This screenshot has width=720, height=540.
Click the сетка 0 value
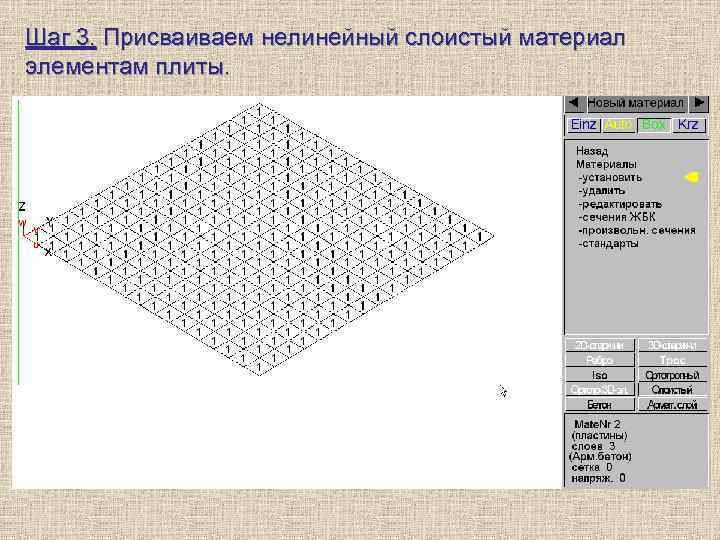pyautogui.click(x=592, y=467)
